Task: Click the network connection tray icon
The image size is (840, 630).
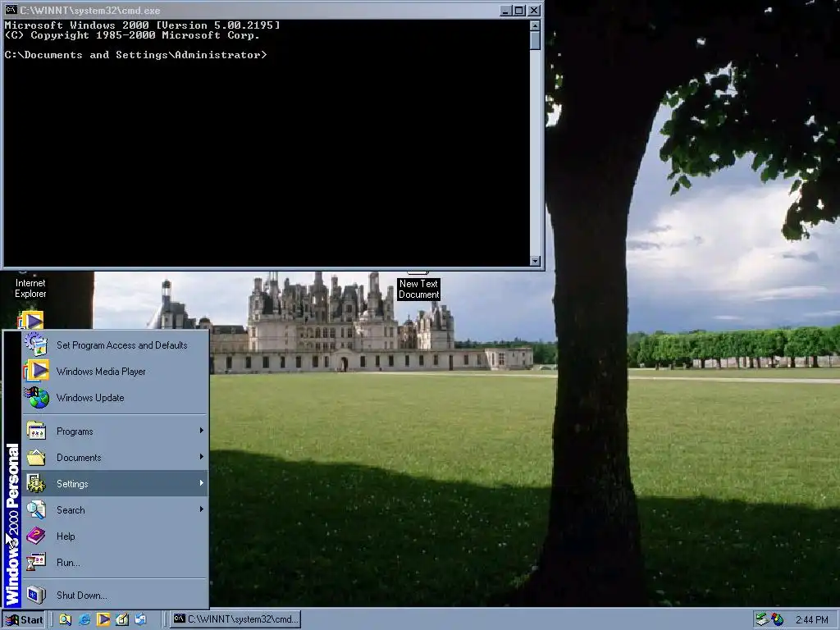Action: point(761,620)
